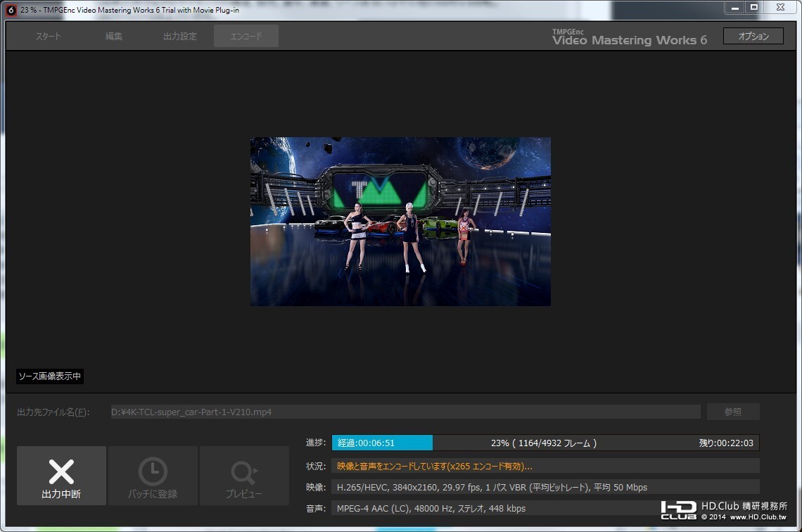Click the source video preview image
The width and height of the screenshot is (802, 532).
400,222
